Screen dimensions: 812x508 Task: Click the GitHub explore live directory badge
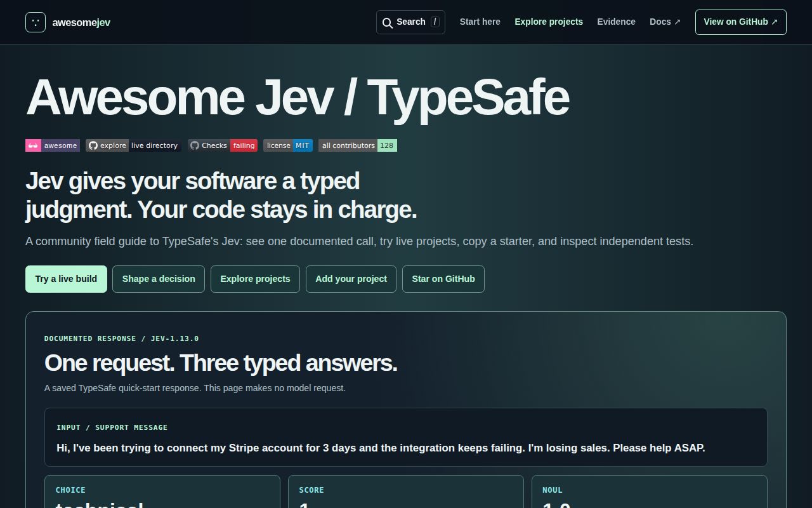point(133,145)
